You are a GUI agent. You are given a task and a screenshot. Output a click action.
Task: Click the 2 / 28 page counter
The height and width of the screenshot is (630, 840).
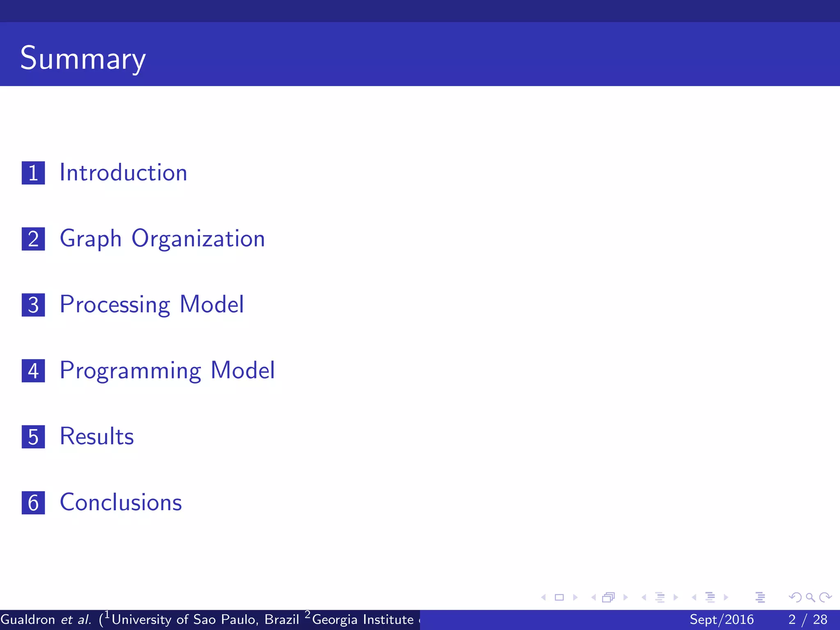click(x=808, y=620)
